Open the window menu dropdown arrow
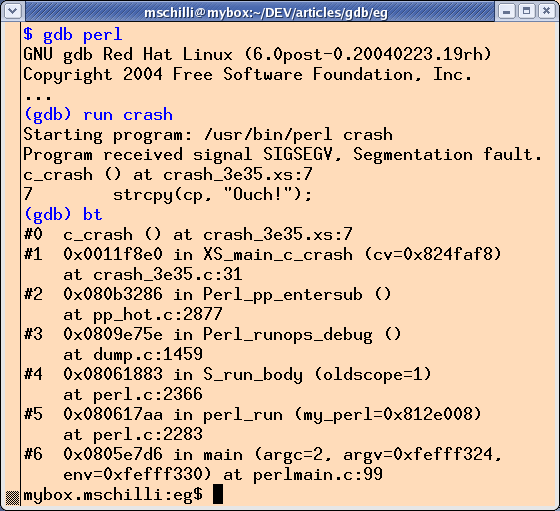 (x=13, y=11)
